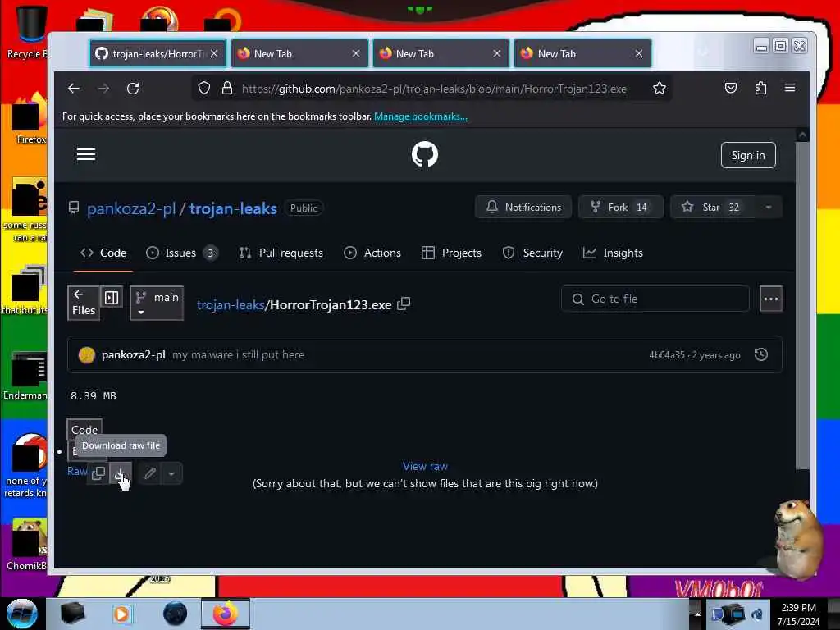This screenshot has width=840, height=630.
Task: Open Manage bookmarks link
Action: click(421, 116)
